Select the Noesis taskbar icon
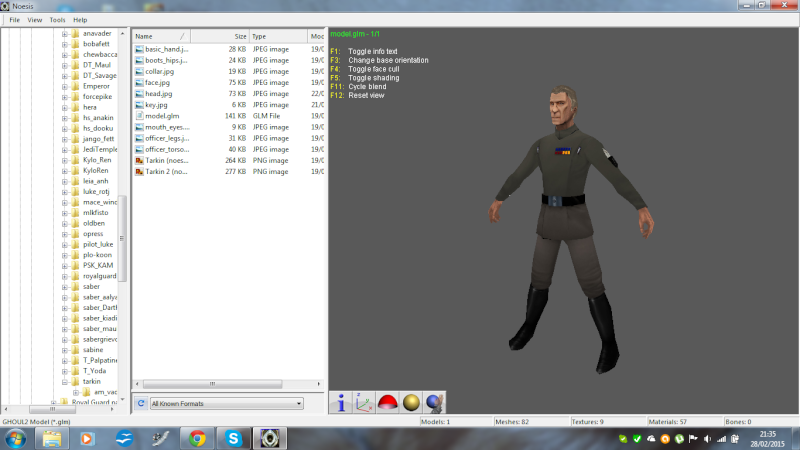The width and height of the screenshot is (800, 450). [x=269, y=438]
